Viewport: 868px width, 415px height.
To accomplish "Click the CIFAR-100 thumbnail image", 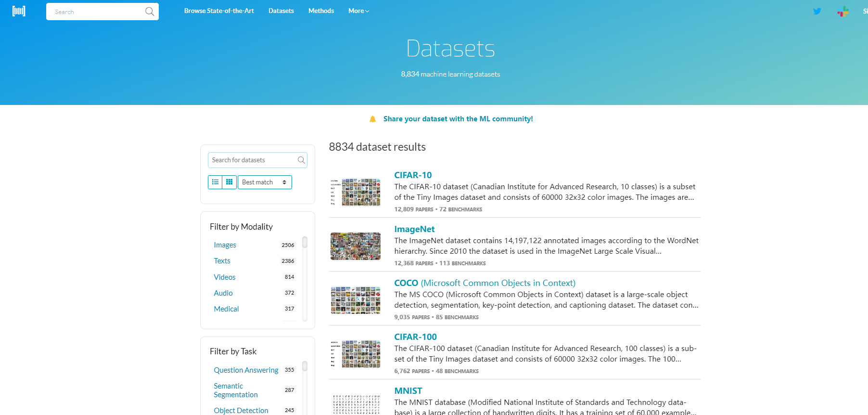I will [356, 354].
